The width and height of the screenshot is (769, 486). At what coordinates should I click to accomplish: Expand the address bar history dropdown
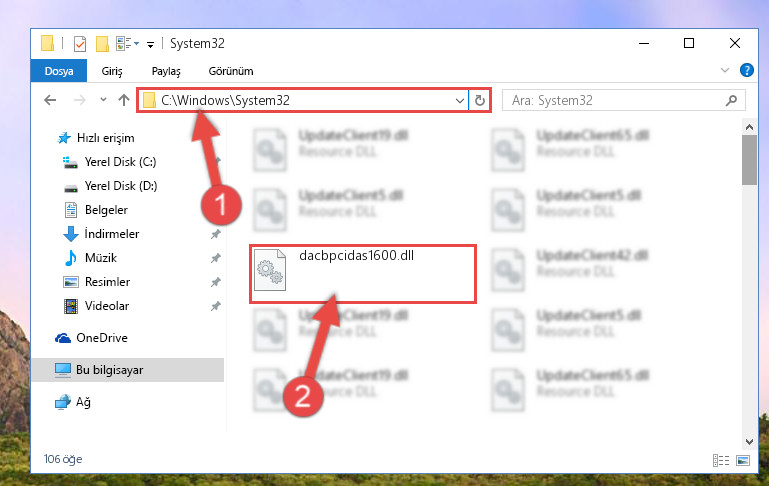(x=460, y=101)
